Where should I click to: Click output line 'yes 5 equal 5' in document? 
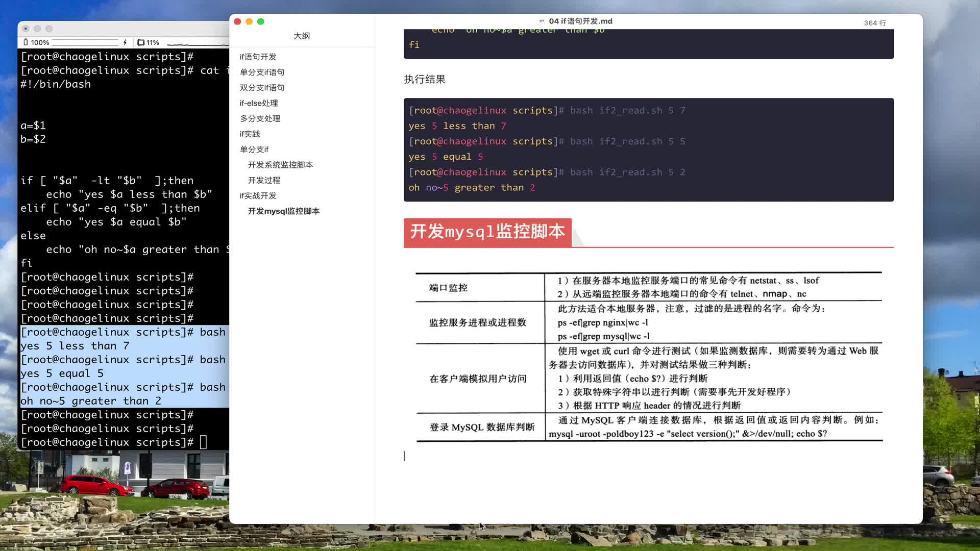point(446,157)
